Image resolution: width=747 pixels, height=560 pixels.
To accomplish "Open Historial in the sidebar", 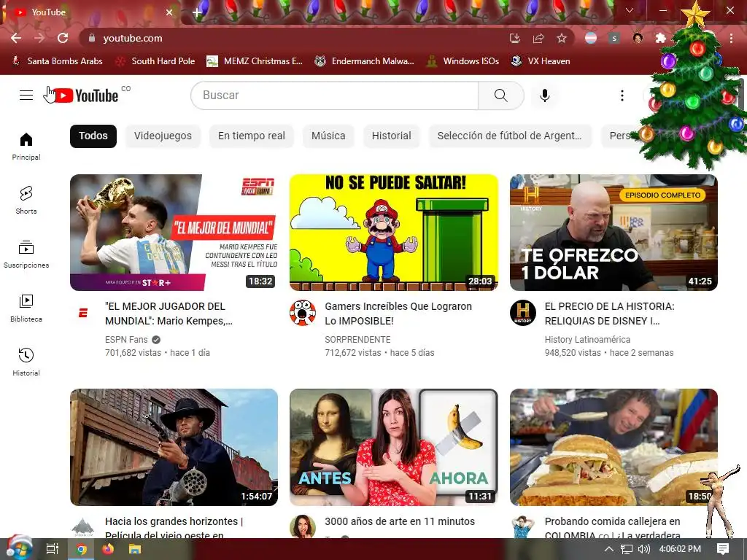I will pos(26,362).
